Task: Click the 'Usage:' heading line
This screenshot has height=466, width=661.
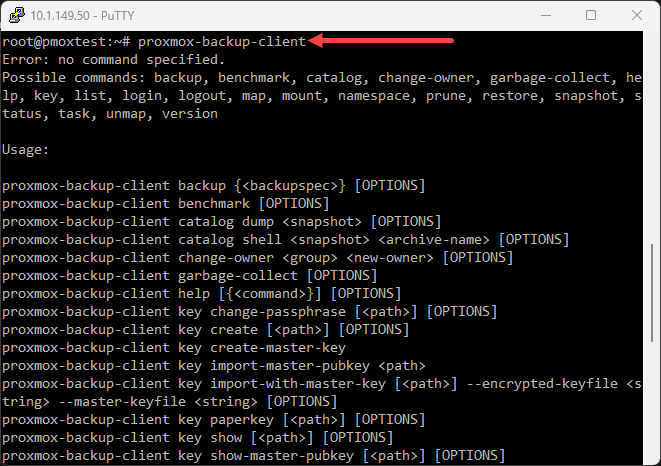Action: (25, 149)
